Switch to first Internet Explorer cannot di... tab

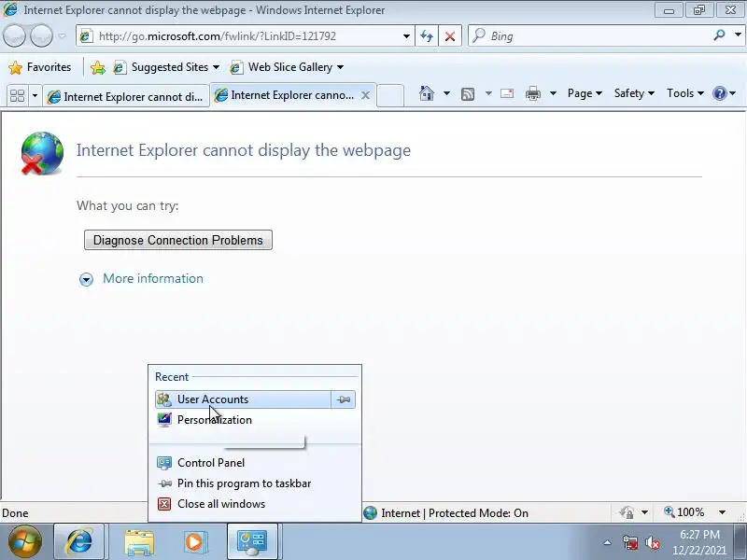[126, 97]
